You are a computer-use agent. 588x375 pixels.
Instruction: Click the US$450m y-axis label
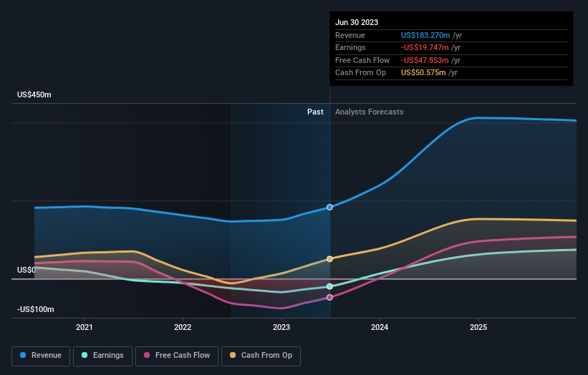click(34, 94)
